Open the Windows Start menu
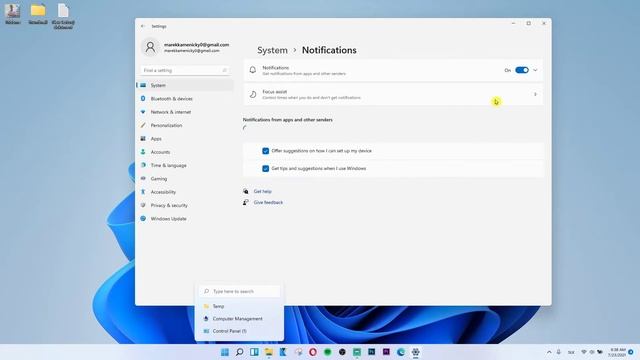The height and width of the screenshot is (360, 640). coord(224,352)
